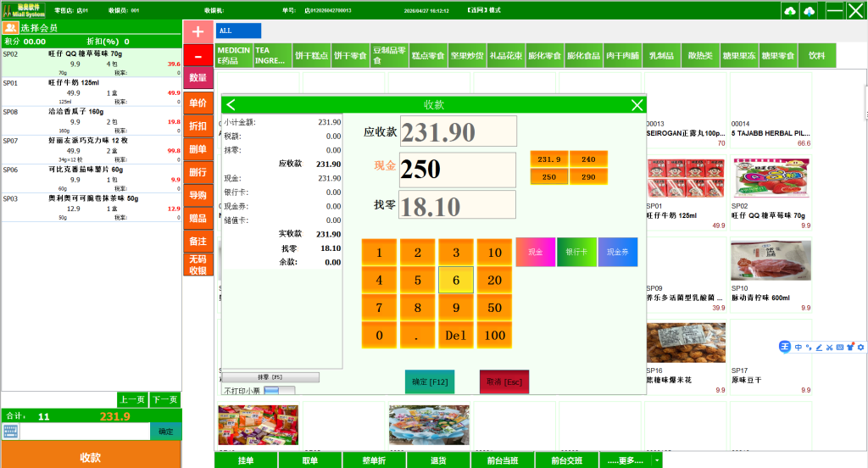Select 现金券 payment method
Image resolution: width=868 pixels, height=468 pixels.
[617, 252]
